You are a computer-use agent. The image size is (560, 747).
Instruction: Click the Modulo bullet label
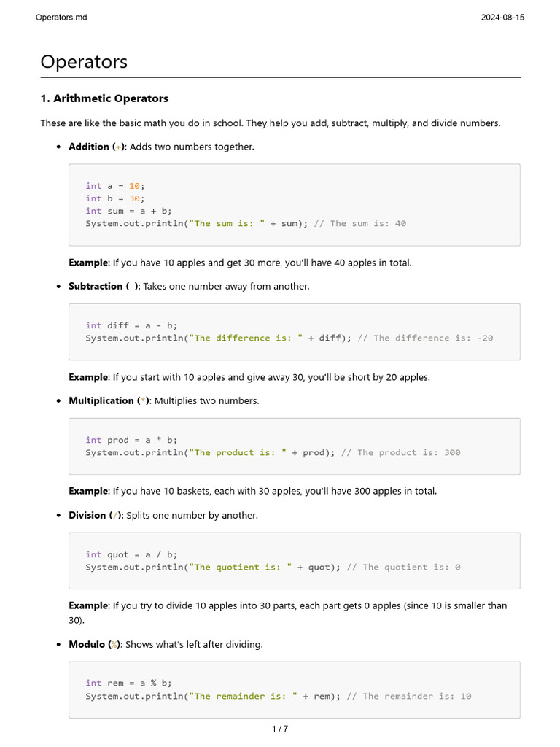pos(96,644)
